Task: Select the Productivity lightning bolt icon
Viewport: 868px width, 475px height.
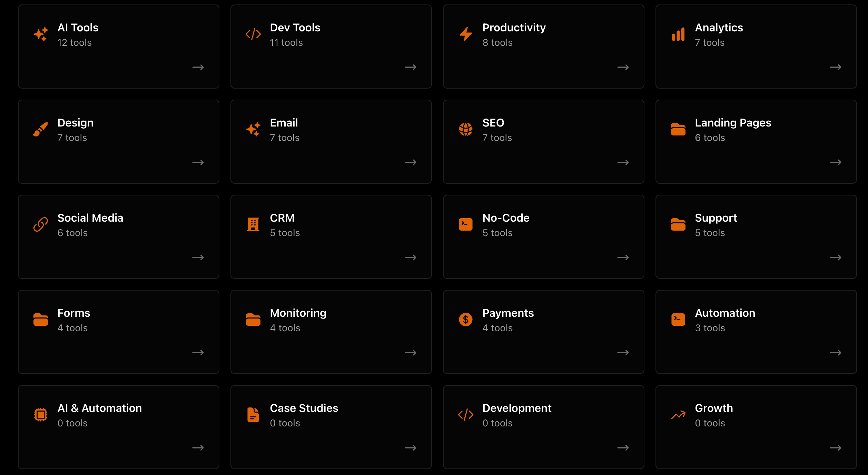Action: (465, 34)
